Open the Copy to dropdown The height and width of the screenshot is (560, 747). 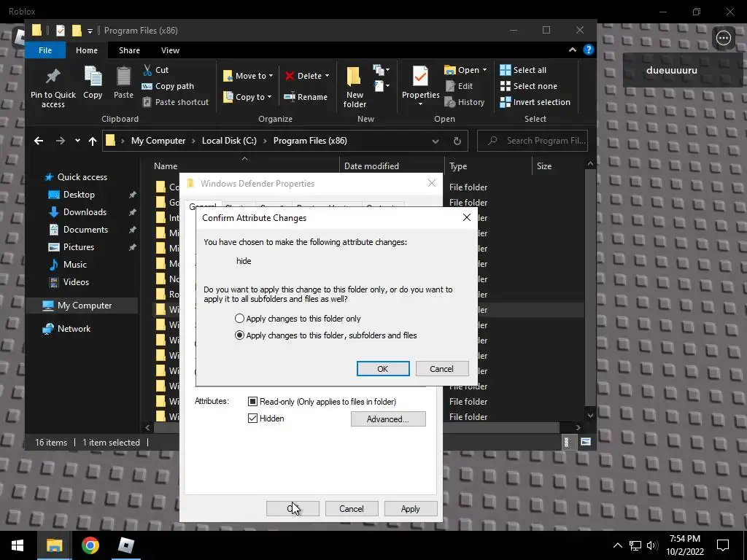(x=248, y=97)
